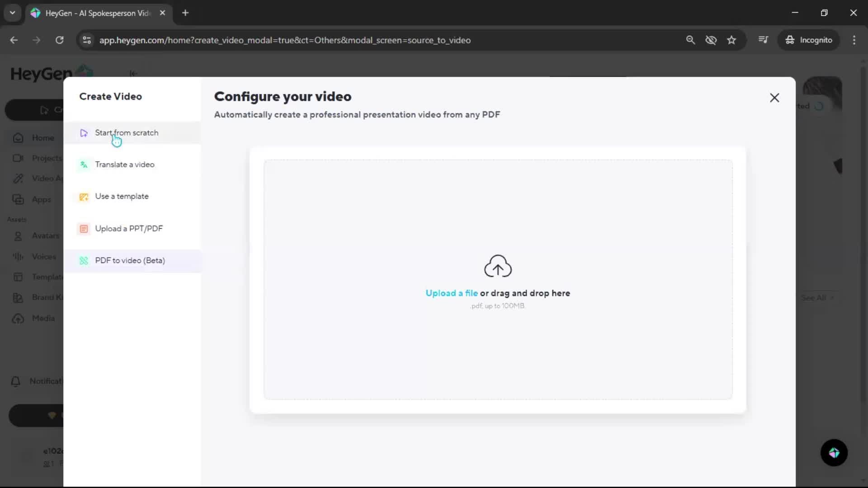Click the Incognito profile button
This screenshot has width=868, height=488.
[x=809, y=40]
